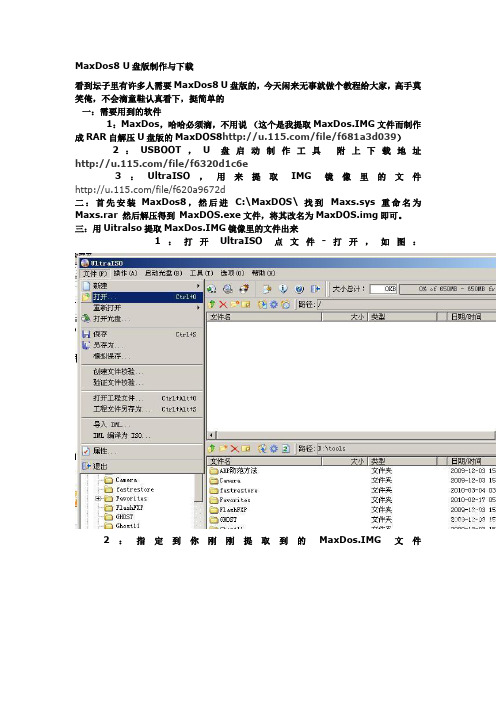Click the 属性 checkmark icon in File menu
Screen dimensions: 496x702
pos(86,451)
